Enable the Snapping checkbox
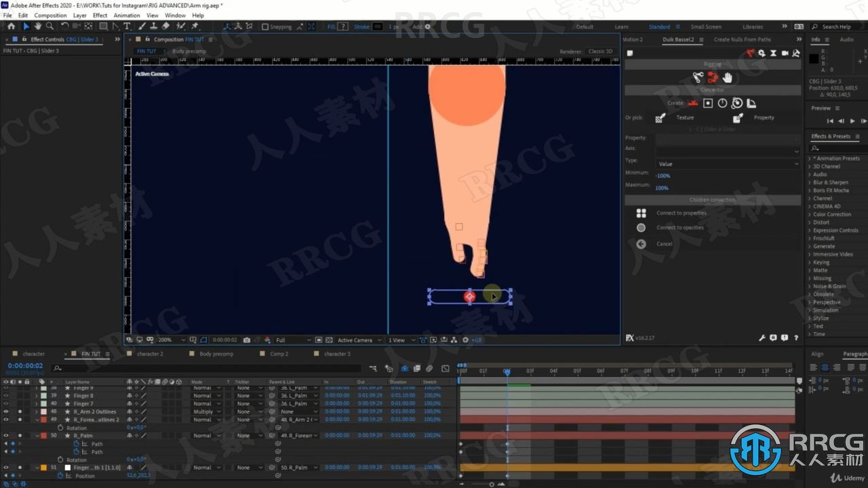868x488 pixels. (265, 27)
